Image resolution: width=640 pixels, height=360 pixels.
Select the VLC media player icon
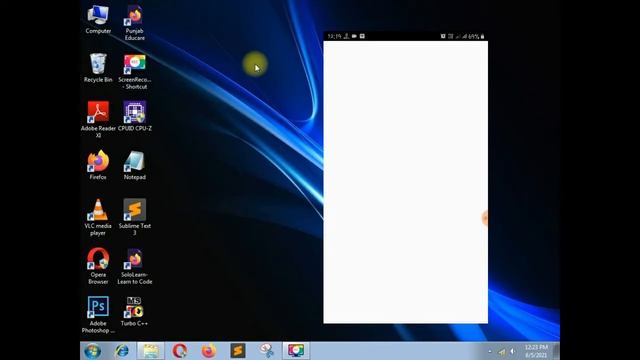98,217
